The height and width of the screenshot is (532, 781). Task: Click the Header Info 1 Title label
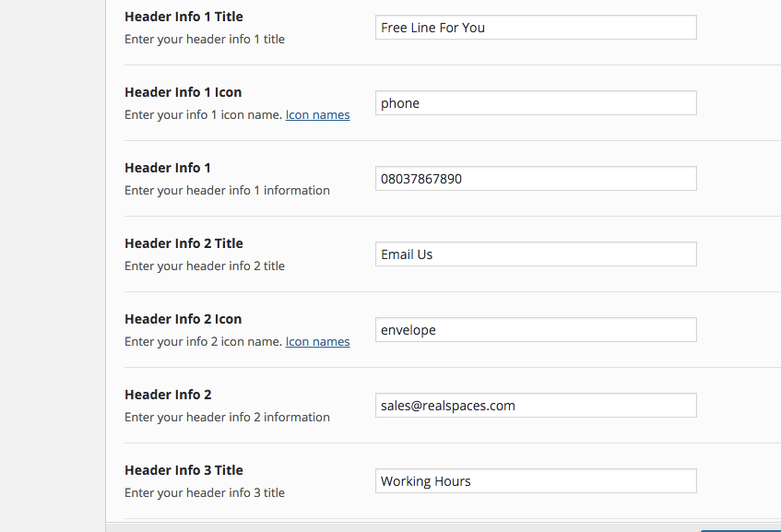pyautogui.click(x=183, y=17)
